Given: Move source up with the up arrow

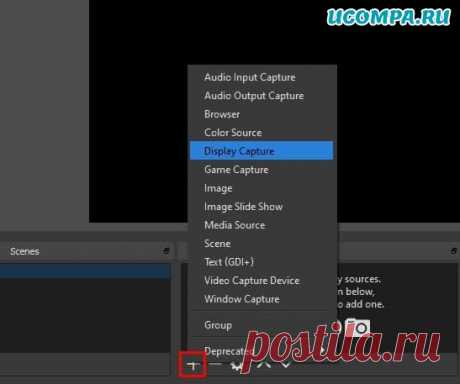Looking at the screenshot, I should tap(265, 365).
